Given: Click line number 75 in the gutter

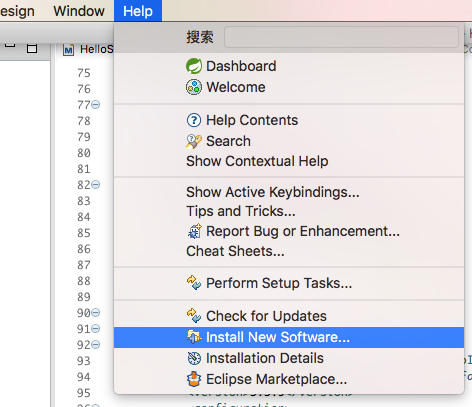Looking at the screenshot, I should tap(84, 73).
